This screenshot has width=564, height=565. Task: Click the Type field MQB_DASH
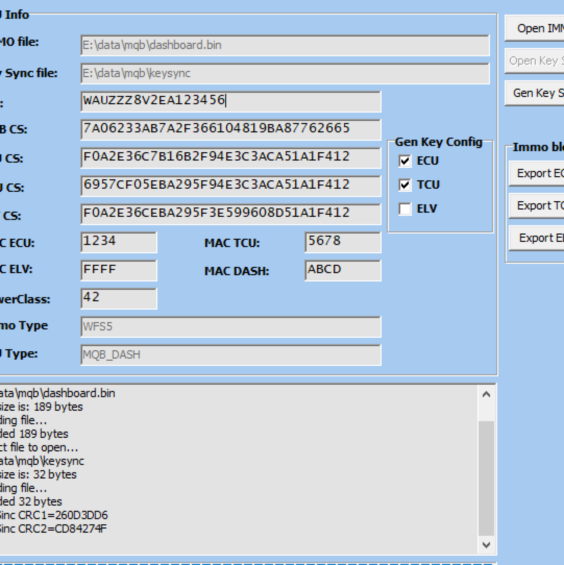pyautogui.click(x=231, y=355)
